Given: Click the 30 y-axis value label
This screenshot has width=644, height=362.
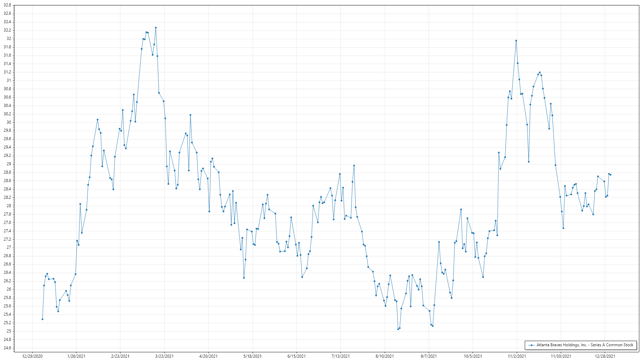Looking at the screenshot, I should tap(9, 122).
